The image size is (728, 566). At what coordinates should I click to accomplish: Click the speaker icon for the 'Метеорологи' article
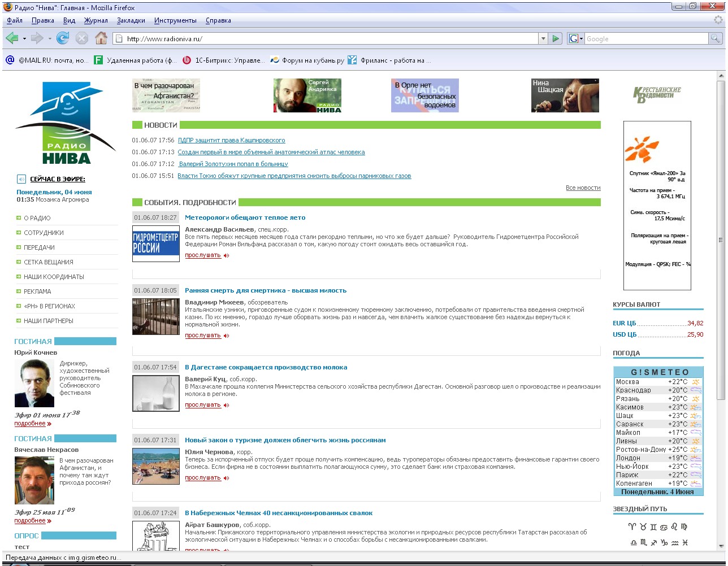[226, 255]
